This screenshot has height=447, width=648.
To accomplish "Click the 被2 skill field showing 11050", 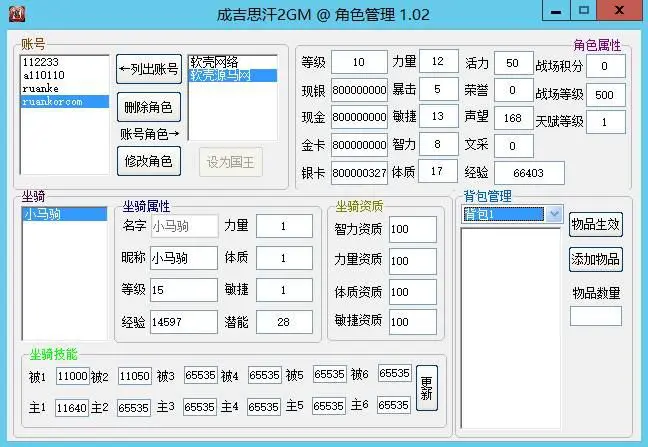I will pos(135,376).
